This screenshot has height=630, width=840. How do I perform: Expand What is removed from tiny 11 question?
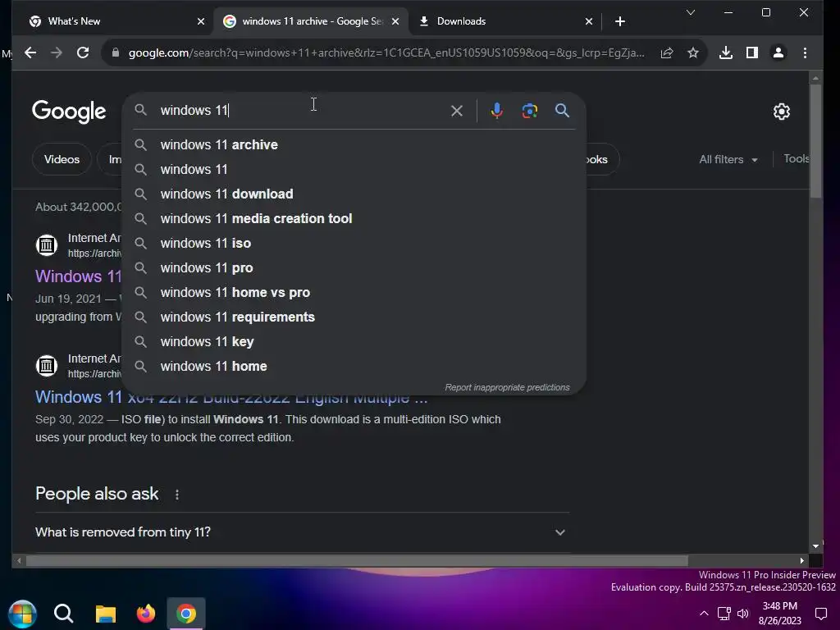click(x=302, y=532)
